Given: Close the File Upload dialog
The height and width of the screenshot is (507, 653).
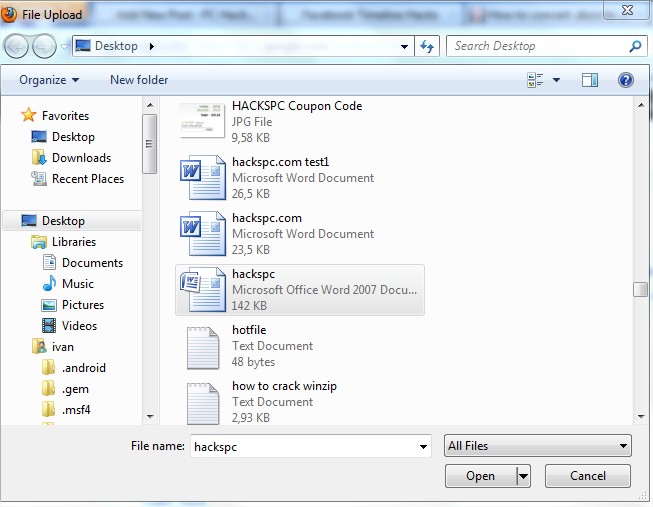Looking at the screenshot, I should tap(627, 10).
